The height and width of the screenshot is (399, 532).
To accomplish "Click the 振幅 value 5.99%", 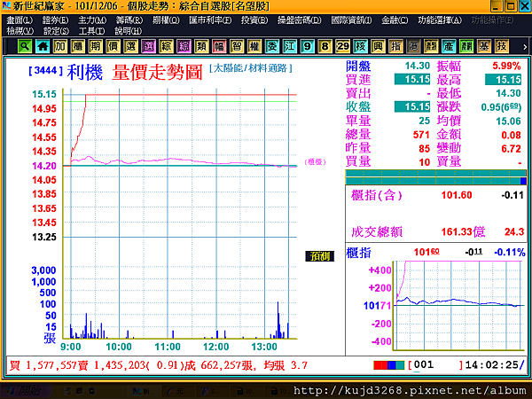I will click(506, 66).
